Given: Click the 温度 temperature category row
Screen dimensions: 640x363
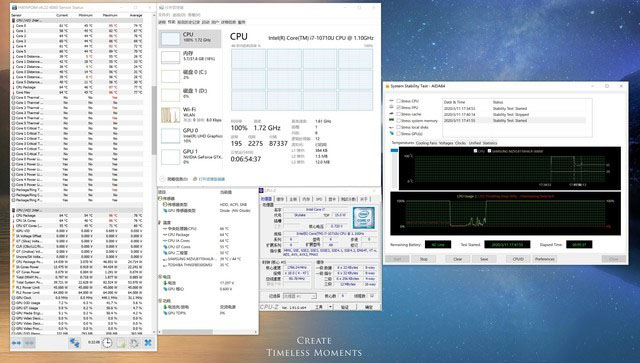Looking at the screenshot, I should (165, 223).
